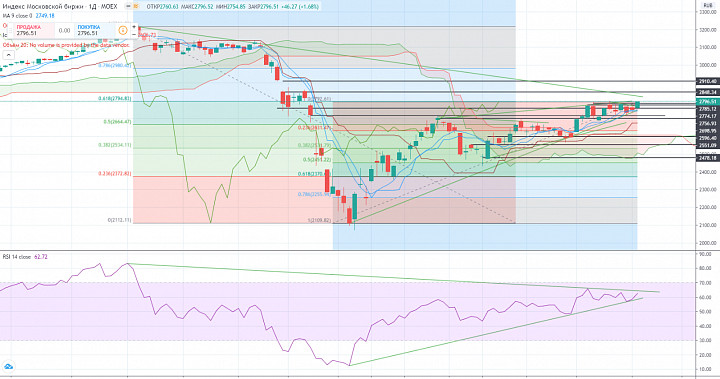Click the 2848.34 horizontal line price label

point(708,92)
